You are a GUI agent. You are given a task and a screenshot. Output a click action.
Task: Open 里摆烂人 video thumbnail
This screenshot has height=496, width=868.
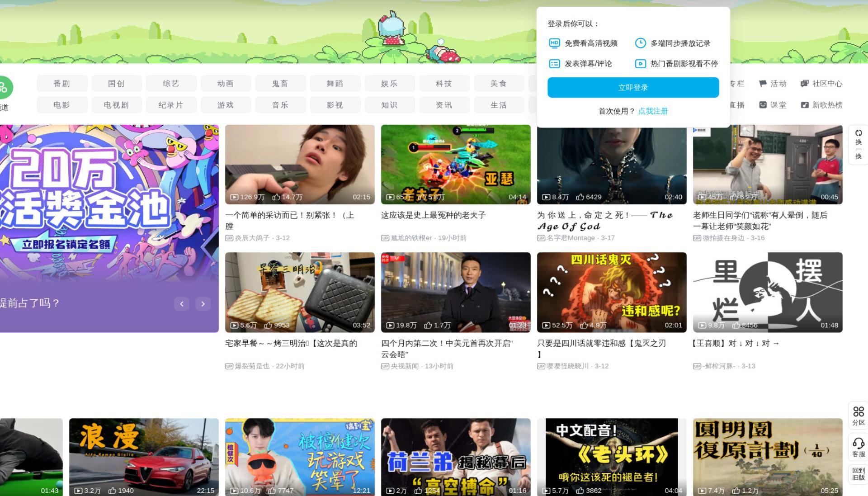point(768,293)
